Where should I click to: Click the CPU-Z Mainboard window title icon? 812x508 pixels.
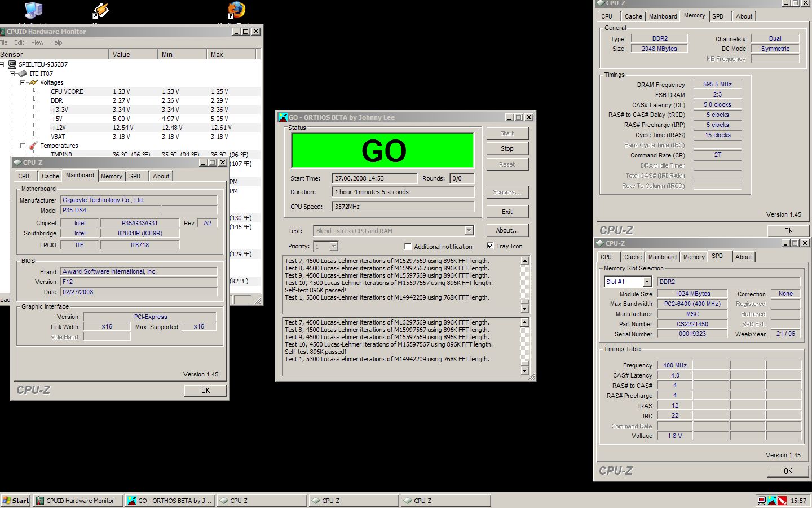[17, 163]
